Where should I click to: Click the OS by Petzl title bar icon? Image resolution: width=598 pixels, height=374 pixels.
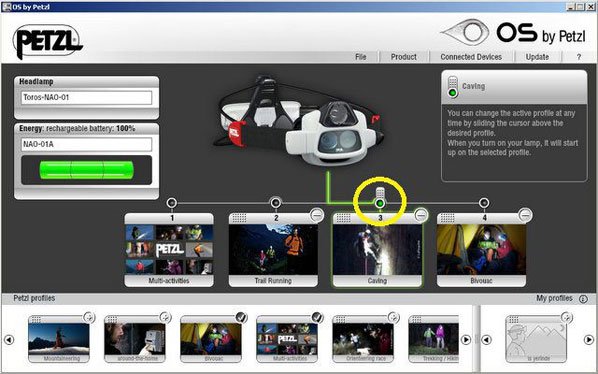[x=6, y=7]
